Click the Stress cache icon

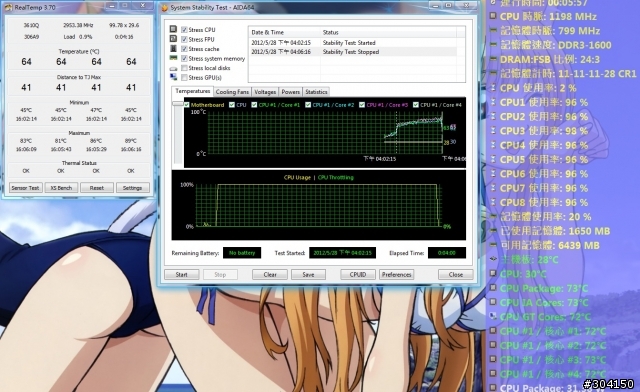click(173, 48)
